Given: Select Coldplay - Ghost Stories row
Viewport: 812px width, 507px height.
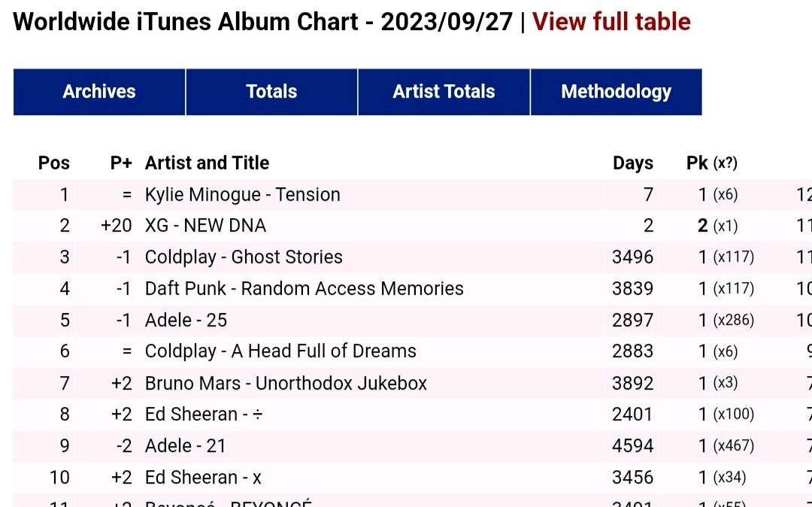Looking at the screenshot, I should click(x=412, y=257).
